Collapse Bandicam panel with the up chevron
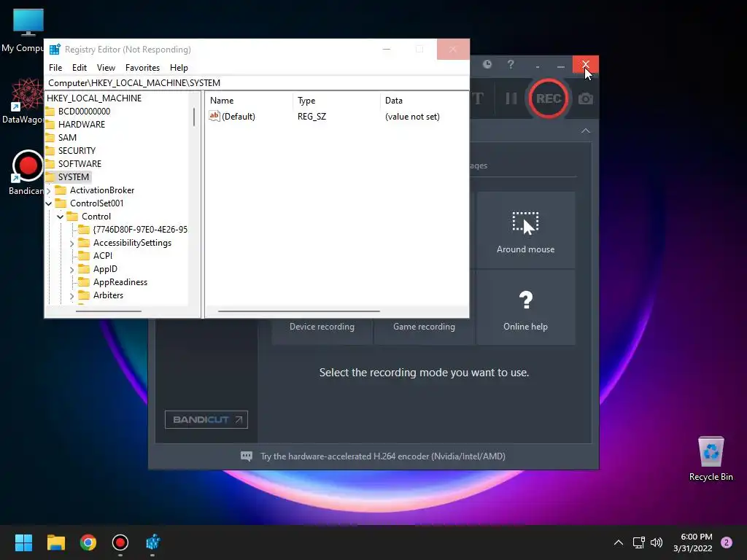 (586, 131)
